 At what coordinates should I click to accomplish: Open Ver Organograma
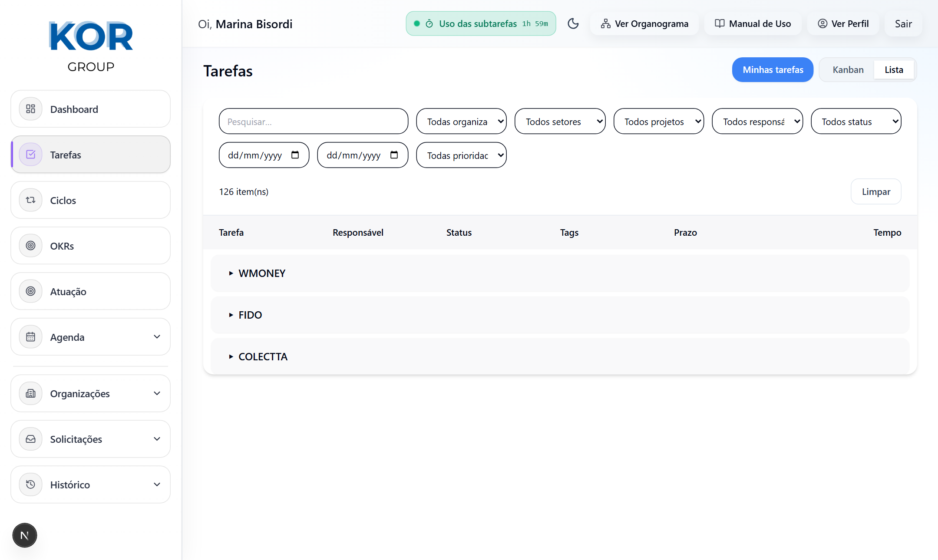[x=645, y=23]
